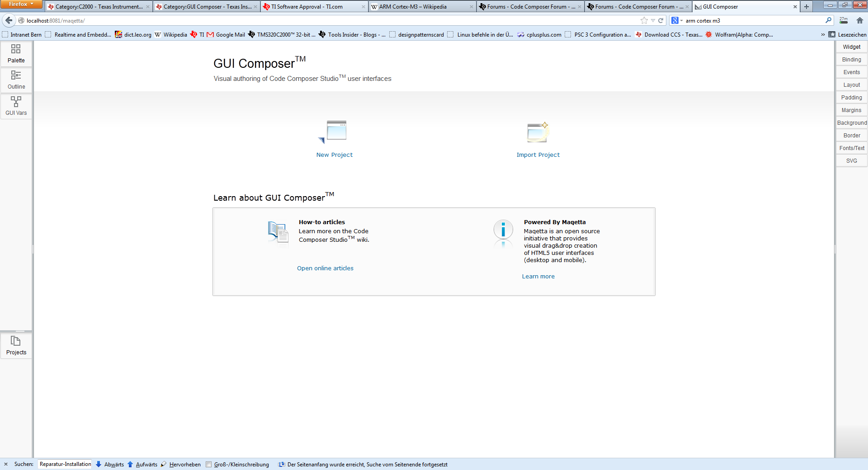Click the Suchen find input field

coord(65,464)
